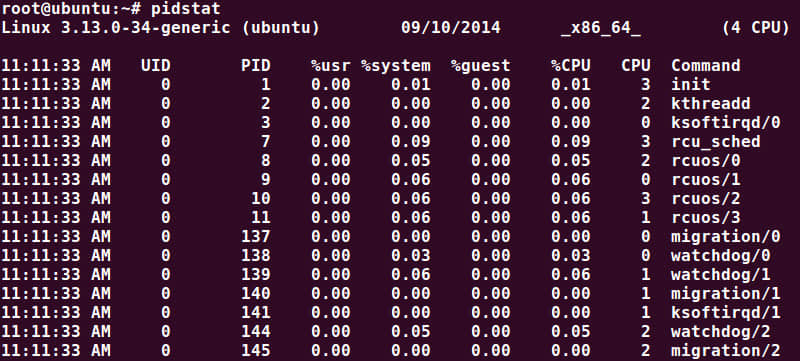Click the rcu_sched command entry
The height and width of the screenshot is (361, 800).
716,141
